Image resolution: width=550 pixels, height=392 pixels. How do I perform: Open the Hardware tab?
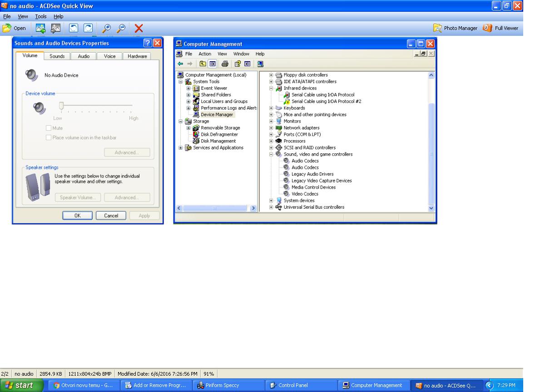tap(137, 56)
